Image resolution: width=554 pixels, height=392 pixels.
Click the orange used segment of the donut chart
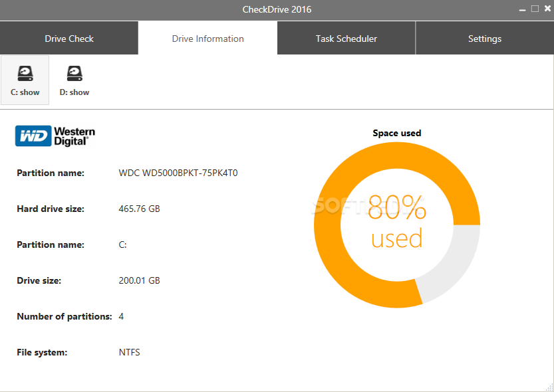pyautogui.click(x=327, y=226)
